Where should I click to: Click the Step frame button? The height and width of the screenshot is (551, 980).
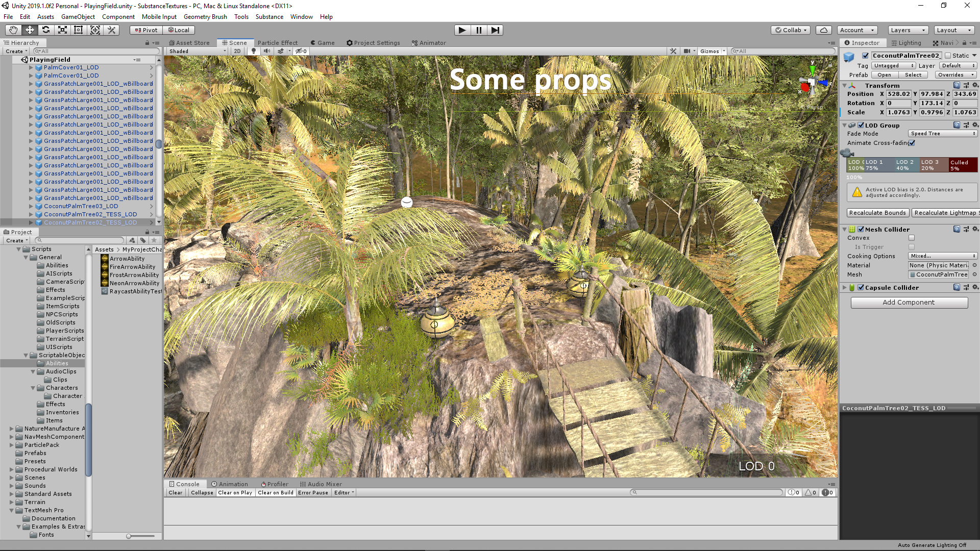[x=495, y=30]
